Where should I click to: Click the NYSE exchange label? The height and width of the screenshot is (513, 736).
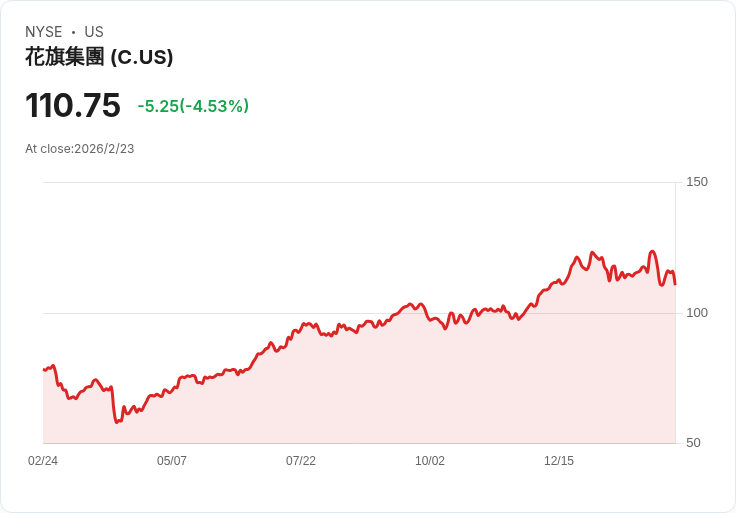click(x=44, y=32)
